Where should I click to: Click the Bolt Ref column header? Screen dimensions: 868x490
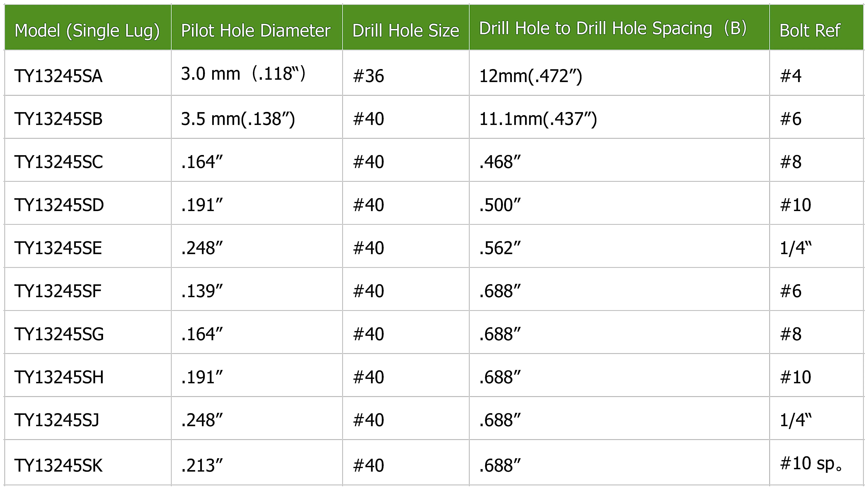(809, 30)
